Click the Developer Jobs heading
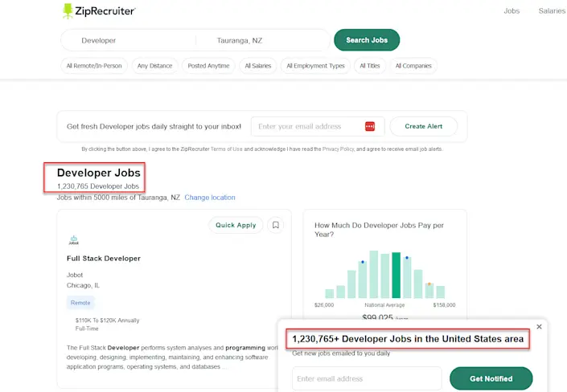The image size is (567, 392). 99,173
